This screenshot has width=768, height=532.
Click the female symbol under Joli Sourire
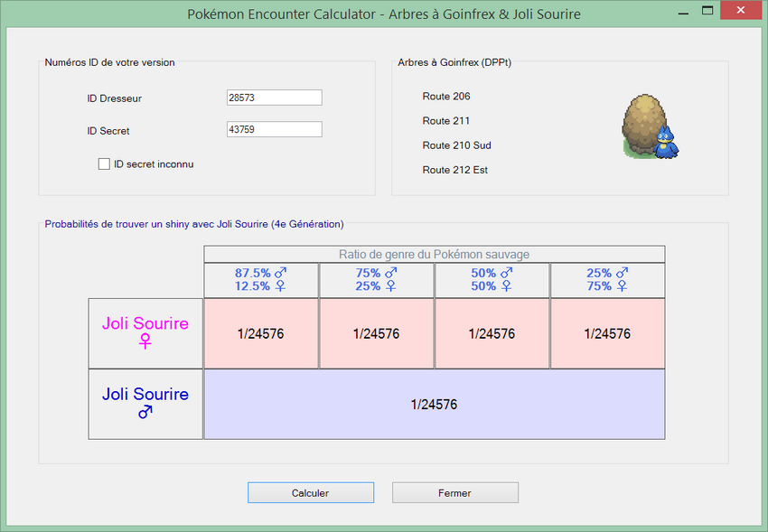coord(145,341)
